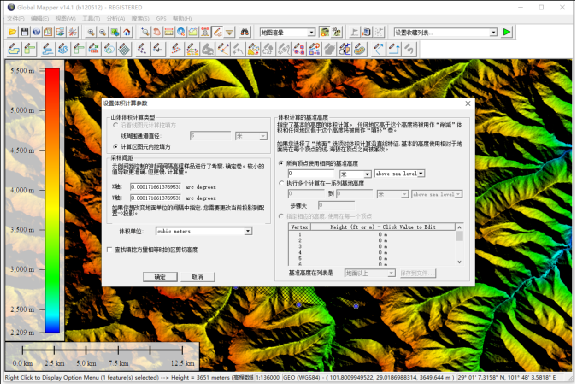575x384 pixels.
Task: Click the distance scale bar on the map
Action: tap(102, 355)
